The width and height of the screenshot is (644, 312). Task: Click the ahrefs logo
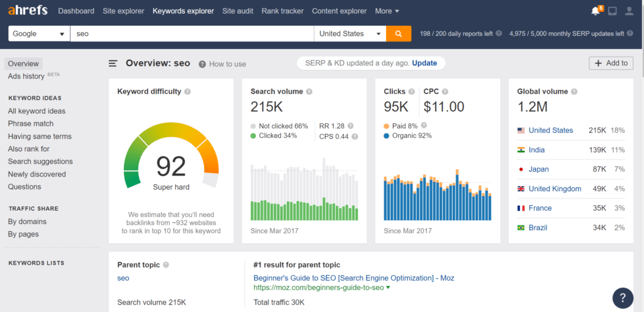click(x=28, y=10)
